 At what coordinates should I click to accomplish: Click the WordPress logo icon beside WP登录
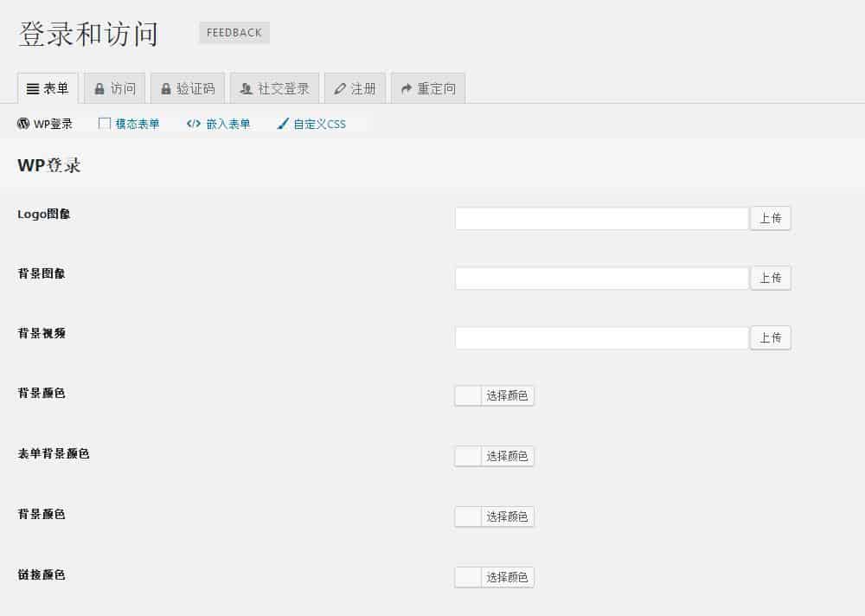tap(23, 124)
